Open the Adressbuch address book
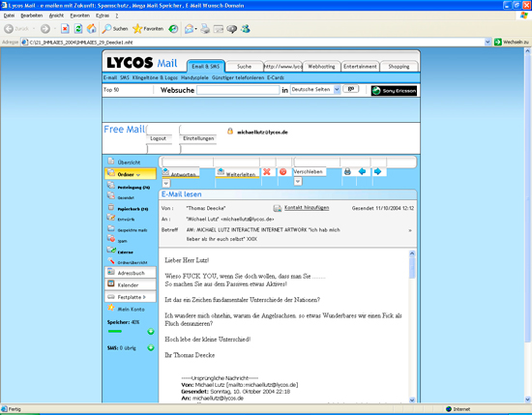The width and height of the screenshot is (532, 415). tap(131, 273)
